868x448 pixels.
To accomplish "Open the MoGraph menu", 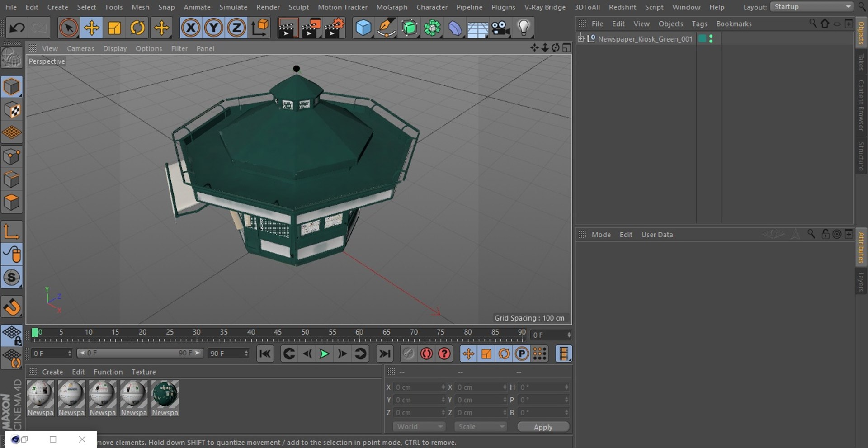I will [392, 7].
